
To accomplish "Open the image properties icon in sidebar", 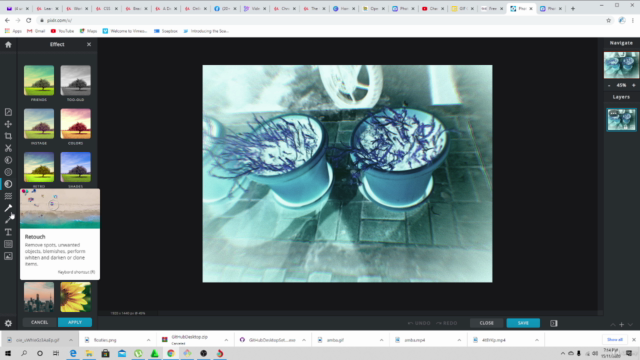I will click(x=8, y=112).
